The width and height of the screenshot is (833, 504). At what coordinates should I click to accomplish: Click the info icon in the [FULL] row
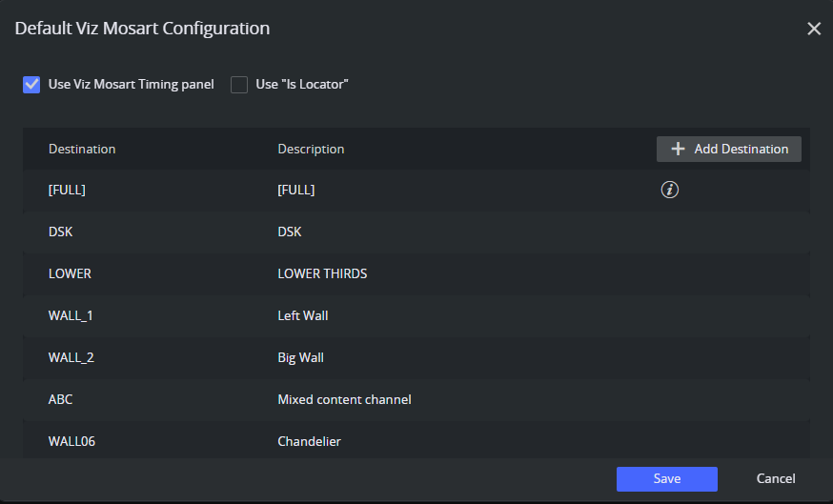point(669,190)
